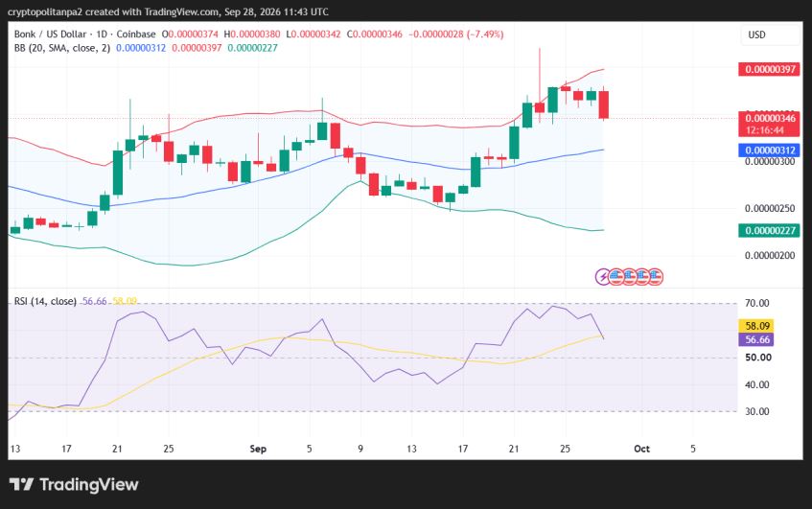Screen dimensions: 812x509
Task: Click the high value 0.00000380
Action: coord(255,35)
